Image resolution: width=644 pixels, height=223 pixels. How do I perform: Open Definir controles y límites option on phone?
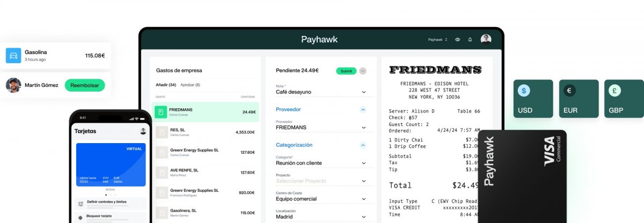click(x=109, y=204)
